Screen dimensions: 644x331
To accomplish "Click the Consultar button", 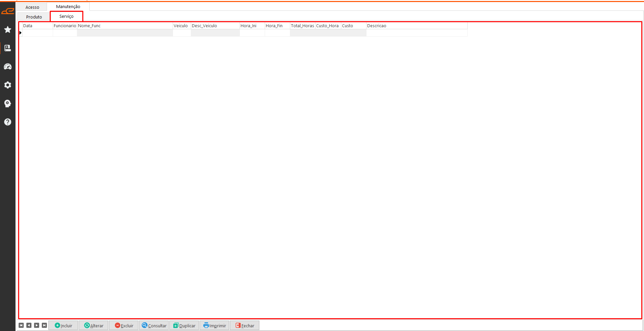I will (154, 325).
